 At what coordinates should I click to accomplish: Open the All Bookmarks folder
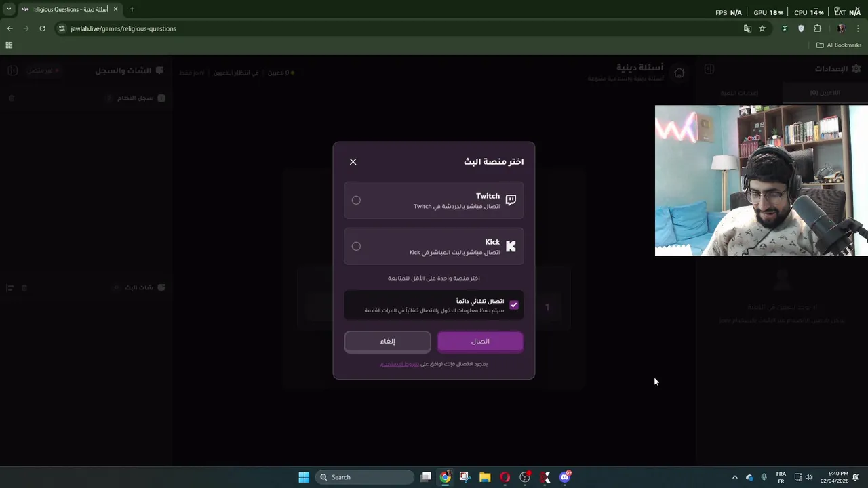coord(839,45)
